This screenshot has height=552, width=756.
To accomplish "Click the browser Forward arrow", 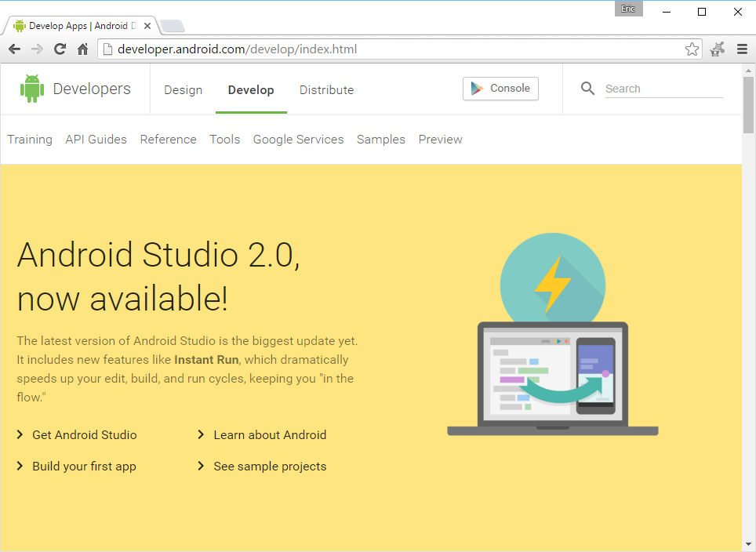I will 37,49.
